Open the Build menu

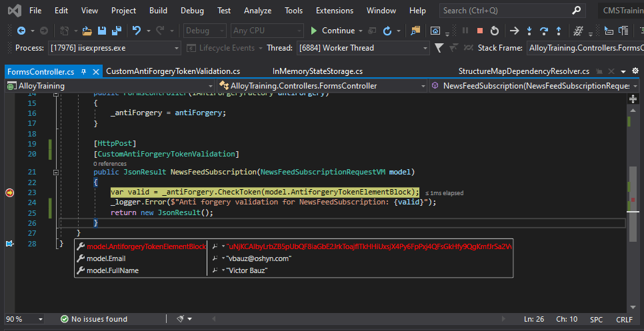(x=158, y=11)
